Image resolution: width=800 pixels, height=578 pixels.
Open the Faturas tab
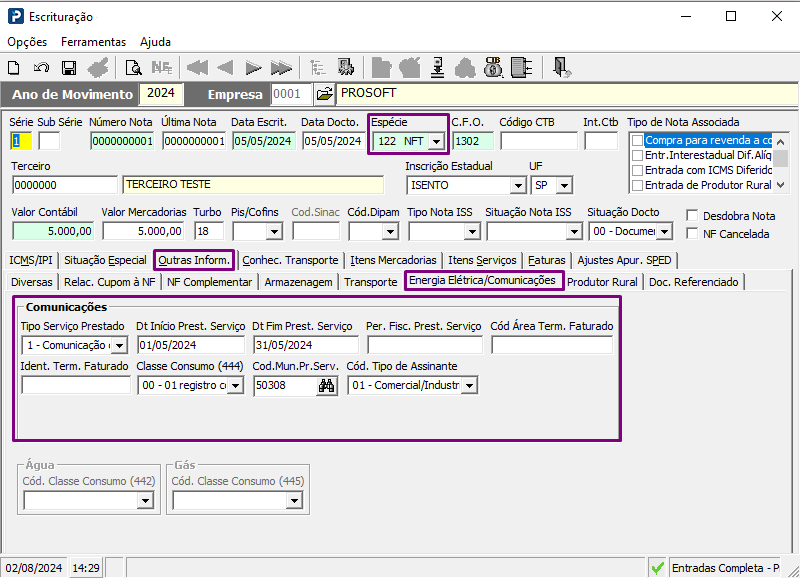pos(547,260)
